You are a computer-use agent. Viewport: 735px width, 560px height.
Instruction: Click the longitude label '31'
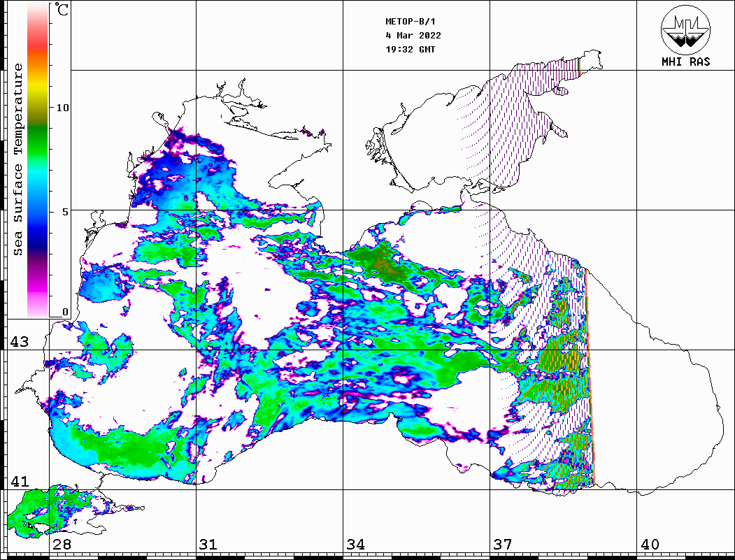click(x=208, y=544)
